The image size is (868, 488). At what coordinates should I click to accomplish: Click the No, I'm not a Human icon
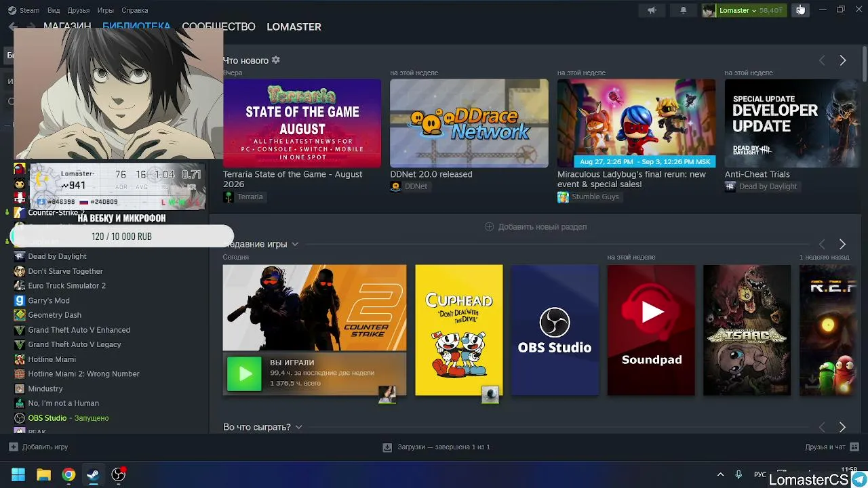click(x=20, y=403)
